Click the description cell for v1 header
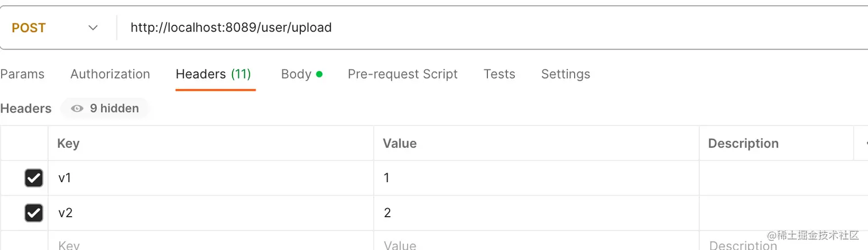Viewport: 868px width, 250px height. pos(775,178)
